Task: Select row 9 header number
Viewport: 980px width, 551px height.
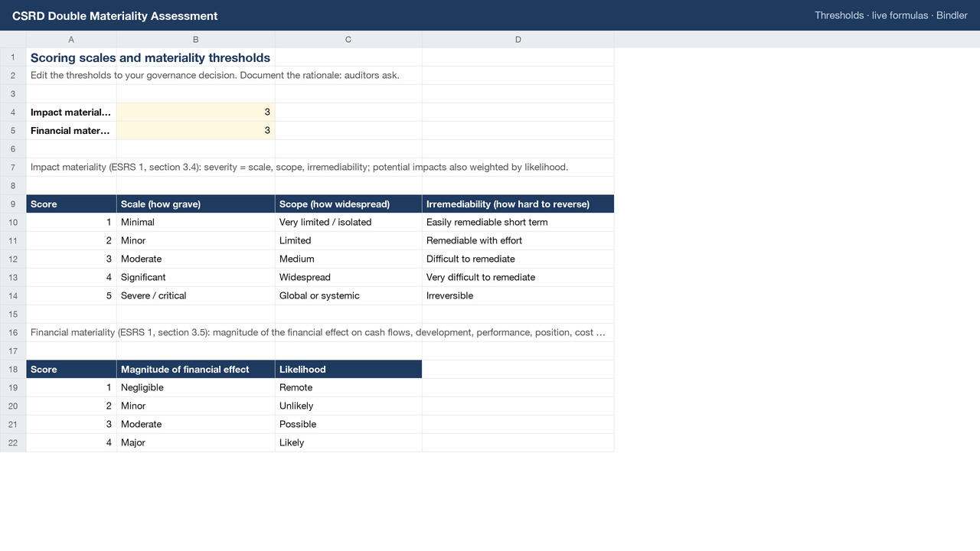Action: pyautogui.click(x=13, y=204)
